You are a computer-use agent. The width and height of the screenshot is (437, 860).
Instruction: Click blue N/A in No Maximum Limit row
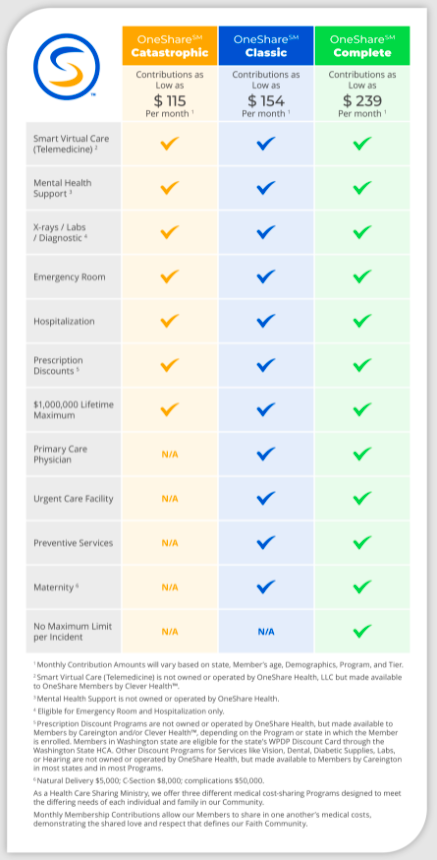point(266,632)
